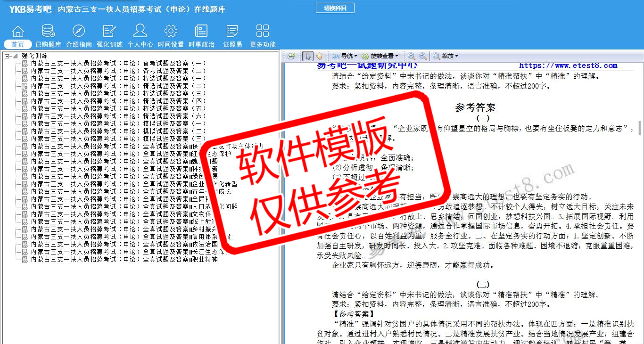This screenshot has height=344, width=644.
Task: Click the zoom out magnifier
Action: coord(412,56)
